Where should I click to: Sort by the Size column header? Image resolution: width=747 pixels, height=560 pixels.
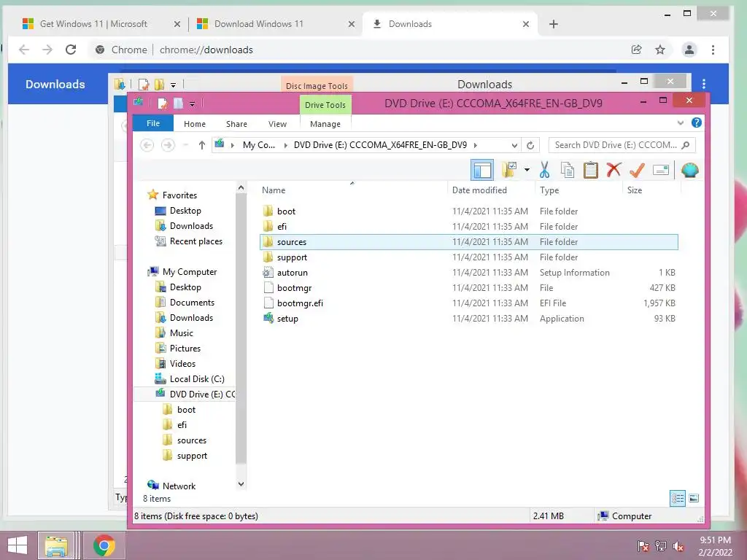635,190
